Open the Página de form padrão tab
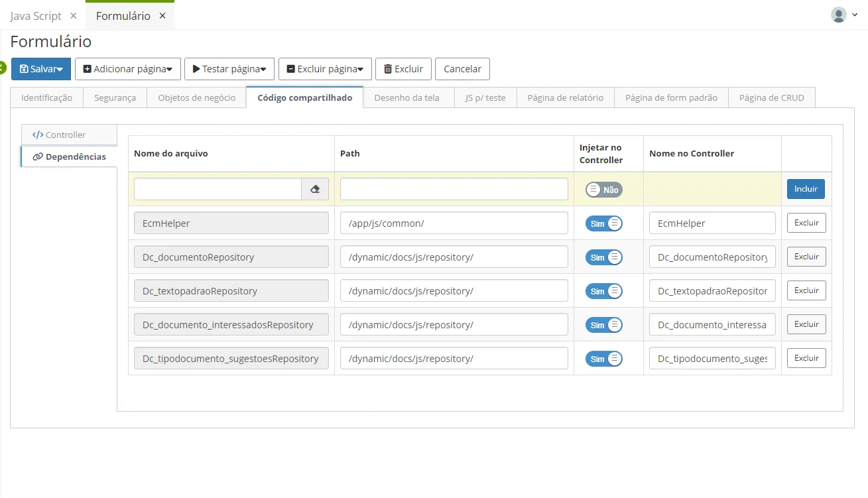Image resolution: width=868 pixels, height=498 pixels. click(671, 97)
